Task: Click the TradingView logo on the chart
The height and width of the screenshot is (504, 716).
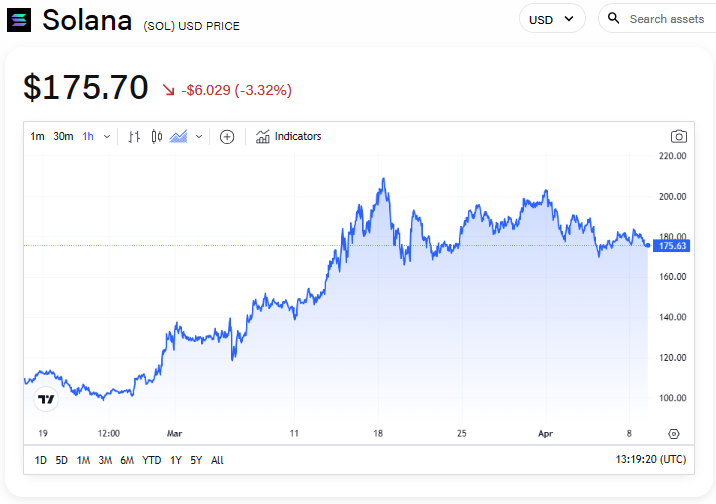Action: (46, 400)
